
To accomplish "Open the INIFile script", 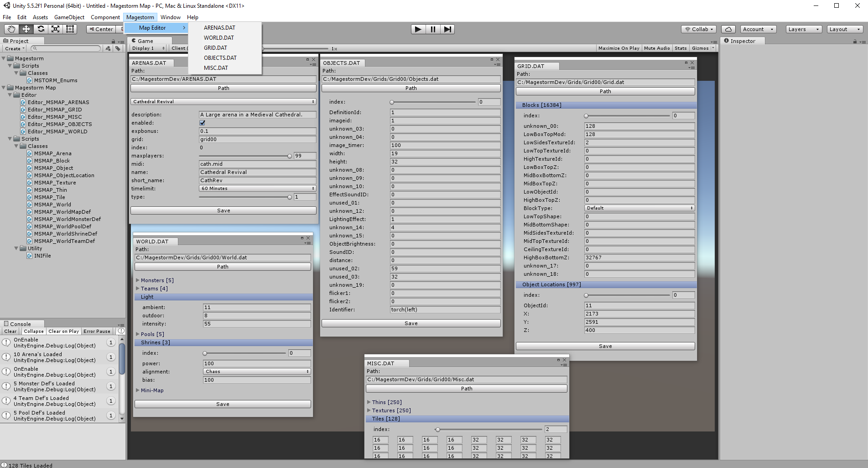I will (42, 256).
